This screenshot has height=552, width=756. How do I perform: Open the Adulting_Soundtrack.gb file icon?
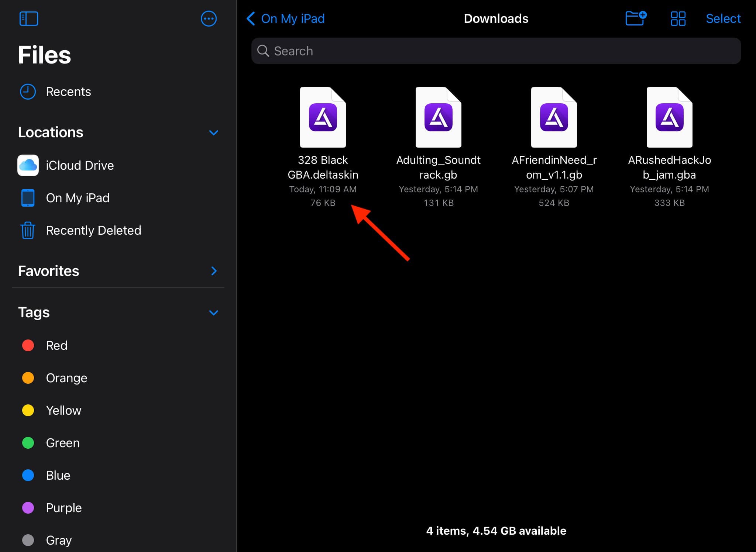tap(438, 118)
